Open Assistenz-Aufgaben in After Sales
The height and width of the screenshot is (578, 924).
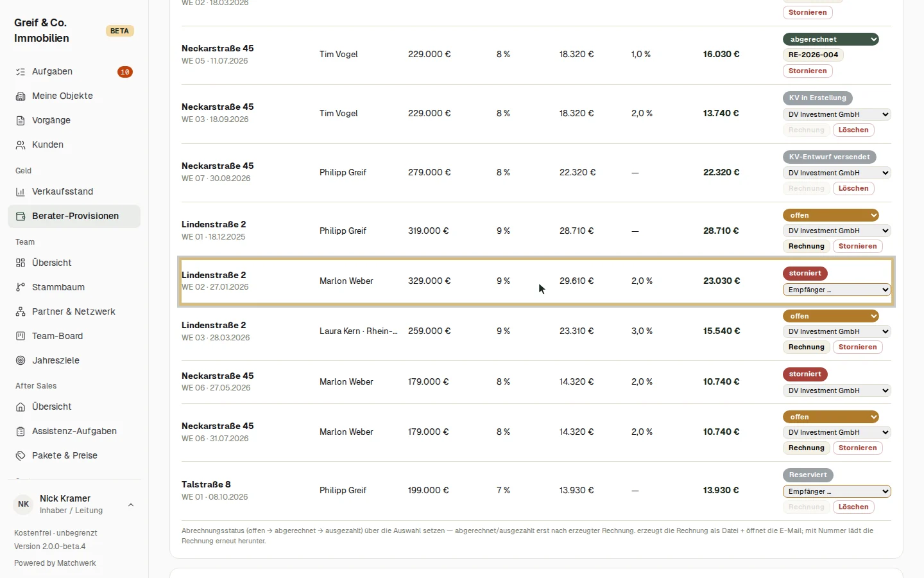(x=74, y=432)
